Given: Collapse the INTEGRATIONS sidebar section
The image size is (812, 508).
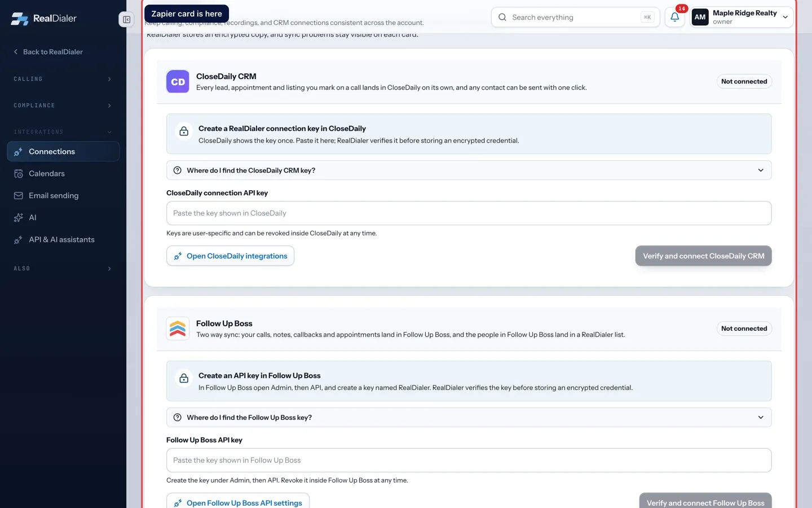Looking at the screenshot, I should (63, 132).
